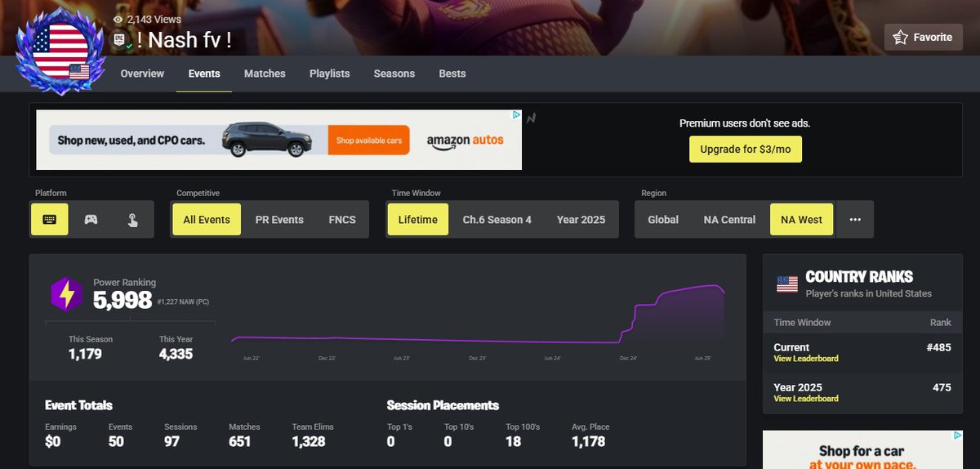The image size is (980, 469).
Task: Click the Earnings $0 value
Action: pyautogui.click(x=53, y=441)
